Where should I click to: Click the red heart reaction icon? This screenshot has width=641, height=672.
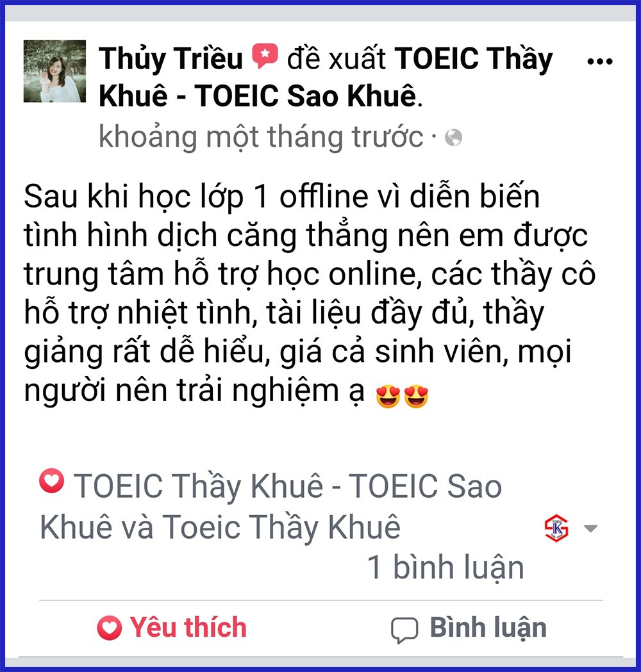(x=52, y=481)
